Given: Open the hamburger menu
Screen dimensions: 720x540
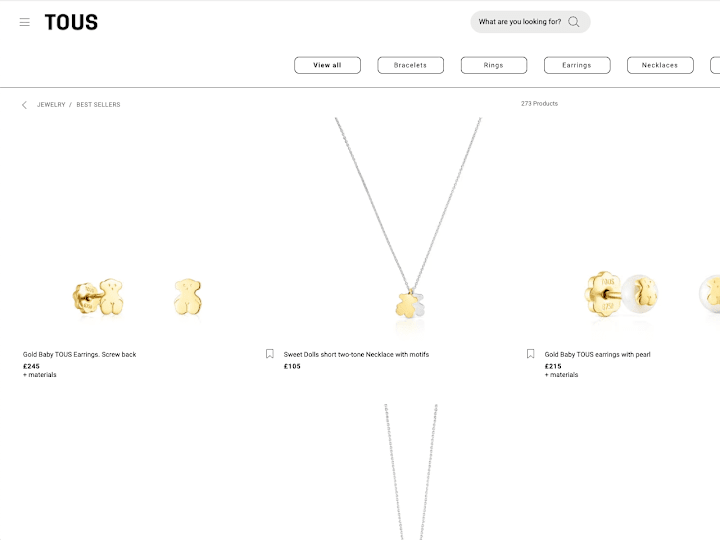Looking at the screenshot, I should coord(25,22).
